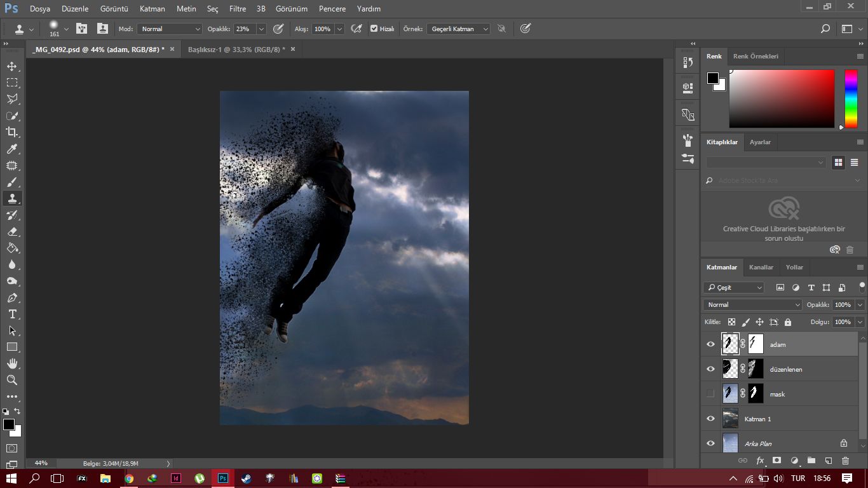Open the Opaklık 23% slider dropdown
Screen dimensions: 868x488
click(x=261, y=29)
